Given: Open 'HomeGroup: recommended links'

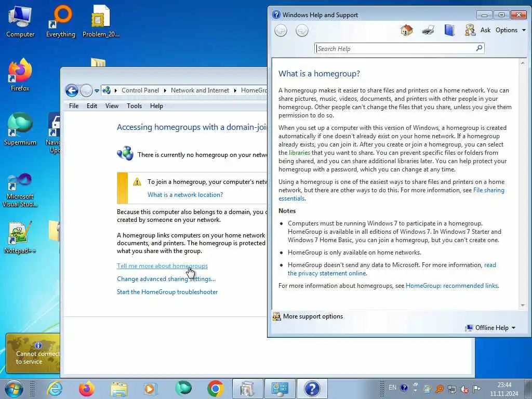Looking at the screenshot, I should click(x=452, y=286).
